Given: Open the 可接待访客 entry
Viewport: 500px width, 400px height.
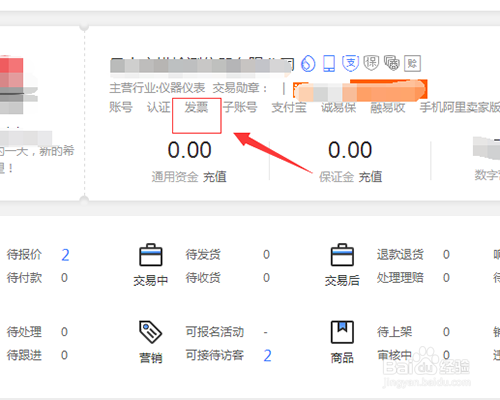Looking at the screenshot, I should (x=215, y=355).
